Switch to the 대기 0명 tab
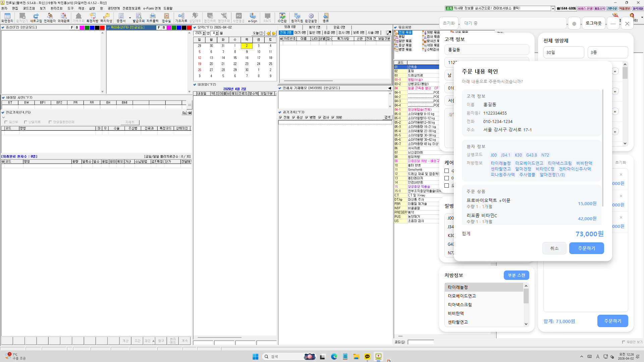This screenshot has width=644, height=362. point(300,33)
